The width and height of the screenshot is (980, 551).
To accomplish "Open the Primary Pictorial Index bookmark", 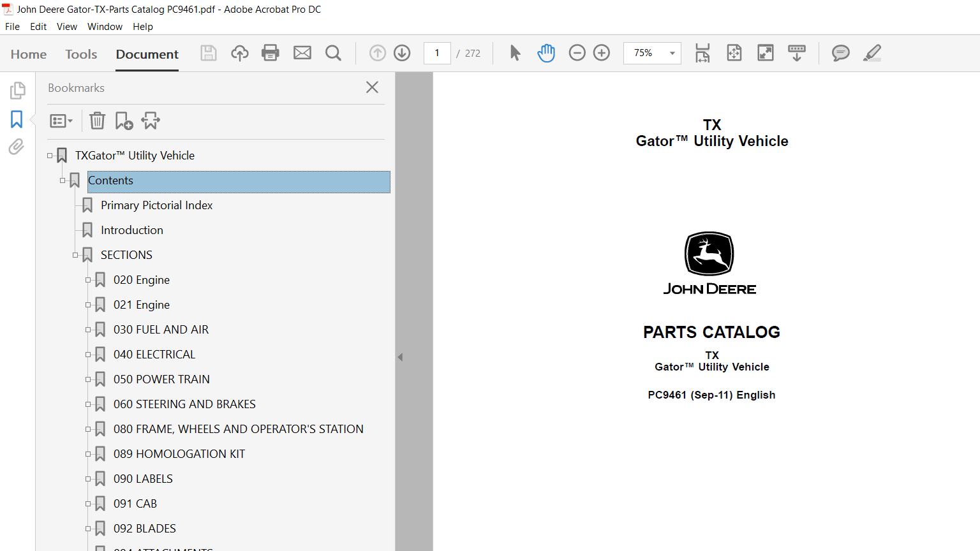I will pyautogui.click(x=156, y=205).
